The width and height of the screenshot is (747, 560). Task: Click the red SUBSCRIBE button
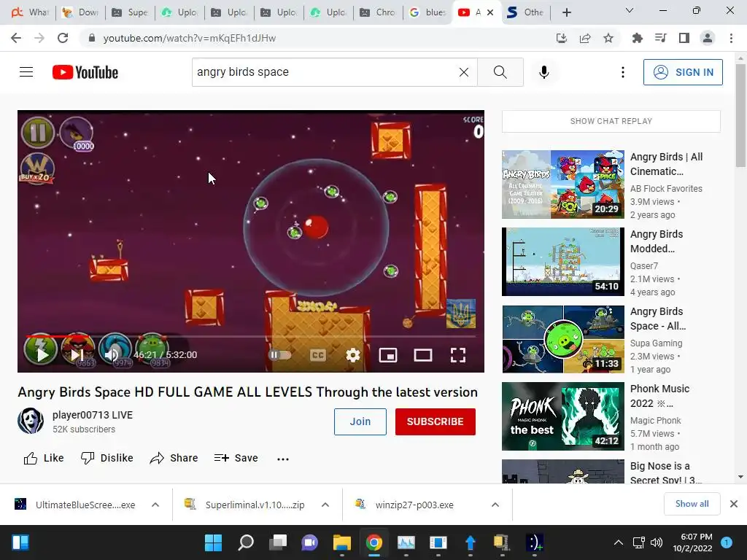click(435, 421)
